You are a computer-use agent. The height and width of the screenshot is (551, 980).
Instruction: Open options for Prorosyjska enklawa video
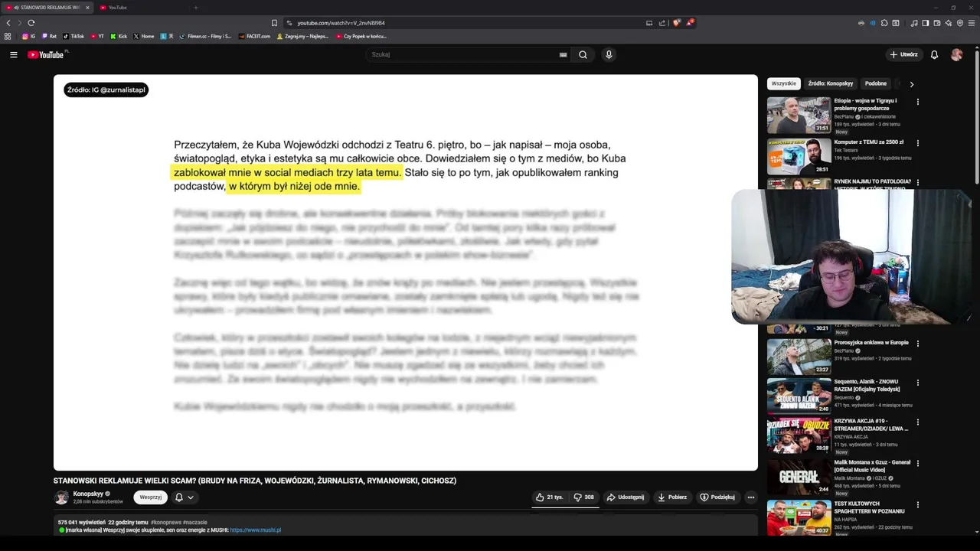[917, 344]
